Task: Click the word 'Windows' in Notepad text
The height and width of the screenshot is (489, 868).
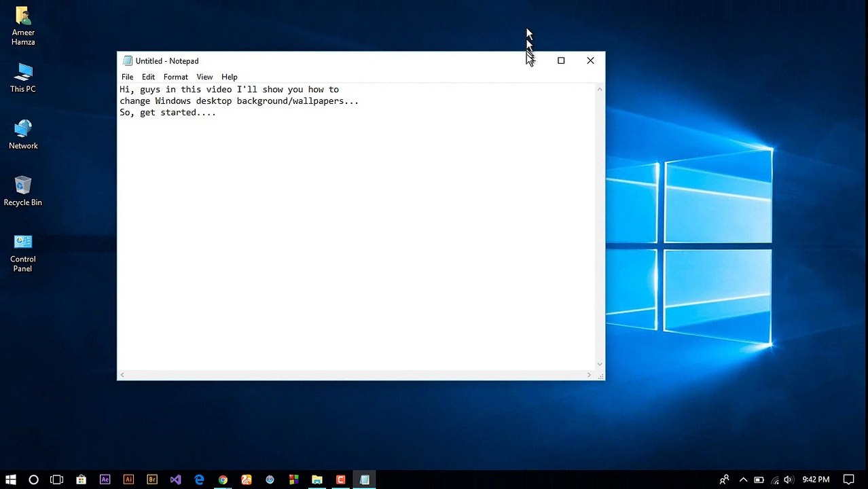Action: click(173, 101)
